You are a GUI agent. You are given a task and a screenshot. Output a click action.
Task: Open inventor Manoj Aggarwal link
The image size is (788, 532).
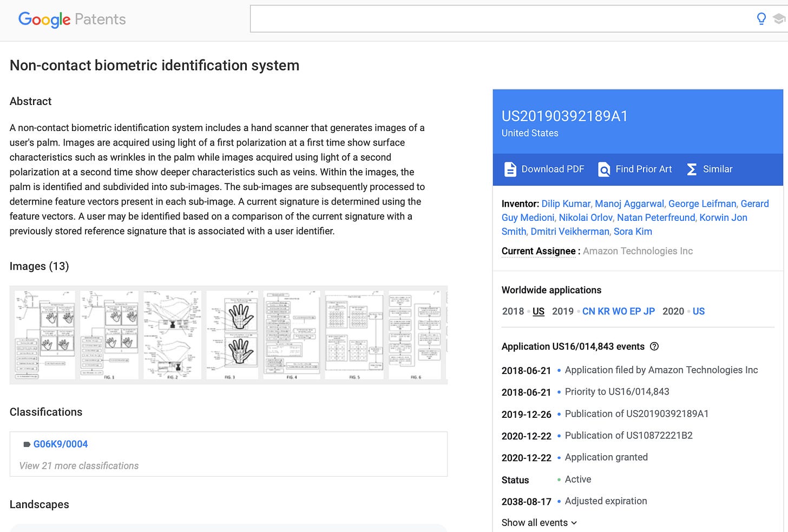pos(629,203)
